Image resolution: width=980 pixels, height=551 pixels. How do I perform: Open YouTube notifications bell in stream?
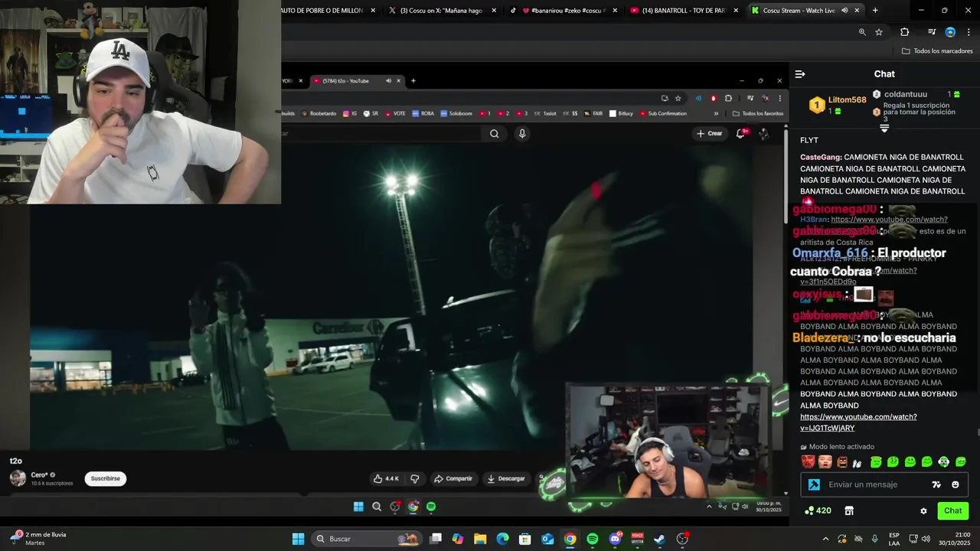tap(741, 133)
